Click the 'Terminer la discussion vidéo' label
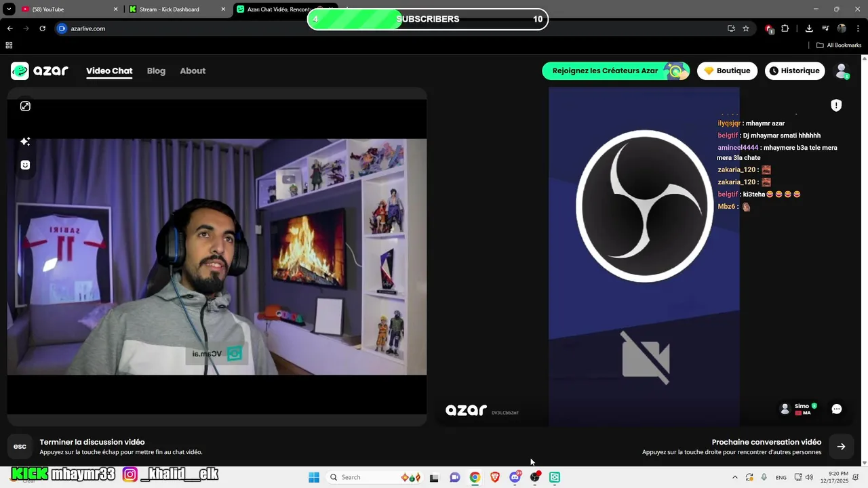This screenshot has height=488, width=868. [92, 442]
